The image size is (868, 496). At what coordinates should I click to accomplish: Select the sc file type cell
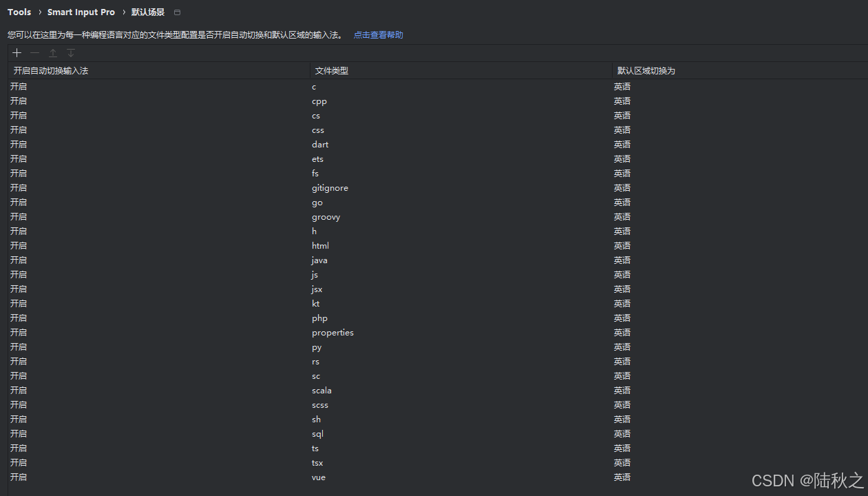pyautogui.click(x=316, y=376)
